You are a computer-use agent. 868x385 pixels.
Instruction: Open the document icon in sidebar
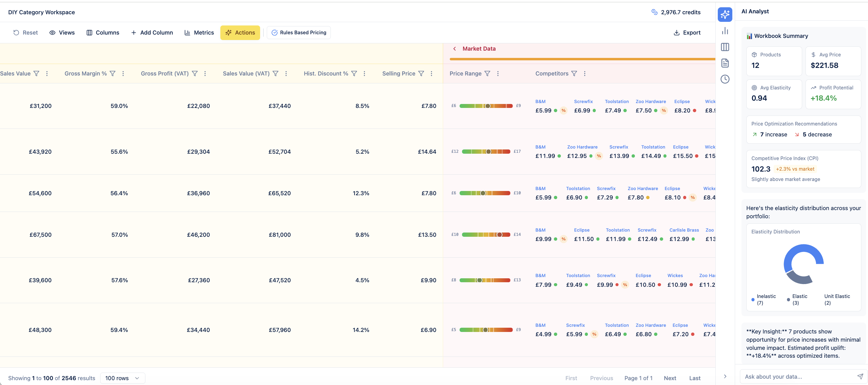click(725, 63)
